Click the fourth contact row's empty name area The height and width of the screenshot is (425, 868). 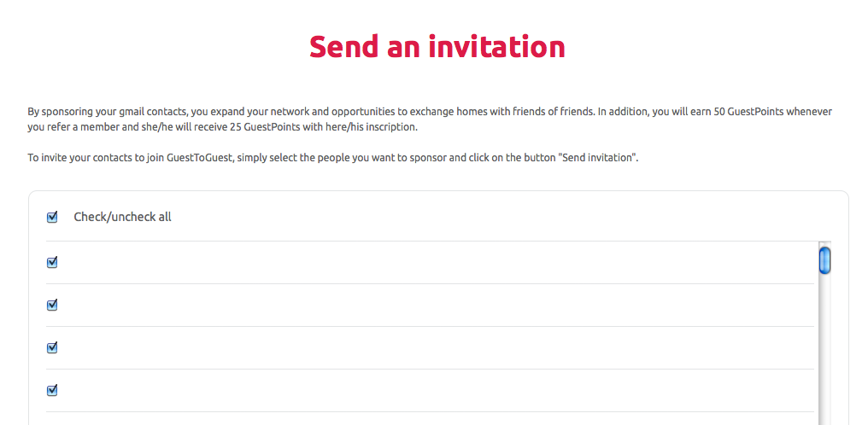(427, 390)
